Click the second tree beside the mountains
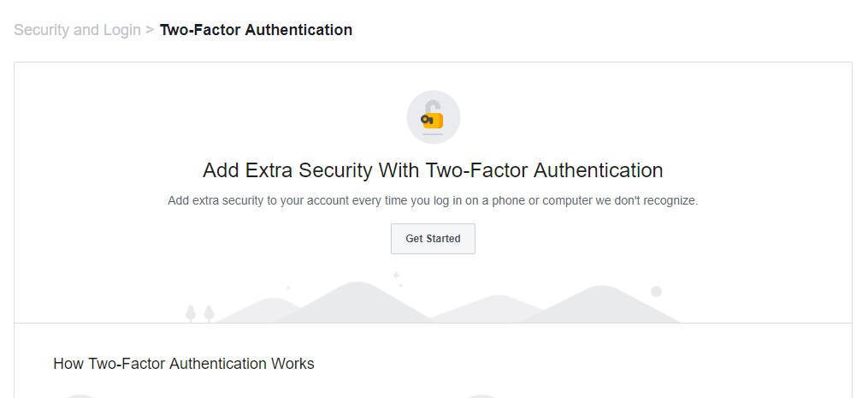This screenshot has height=398, width=868. 209,313
